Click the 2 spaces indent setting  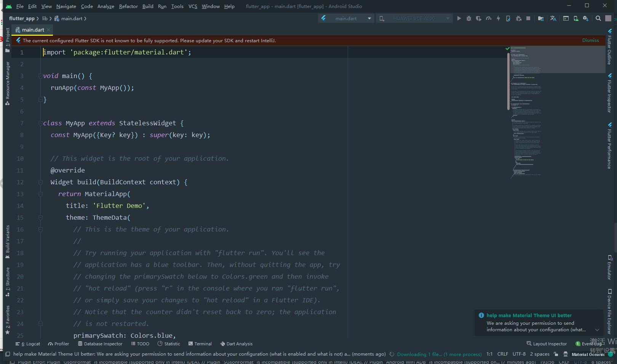(x=540, y=354)
